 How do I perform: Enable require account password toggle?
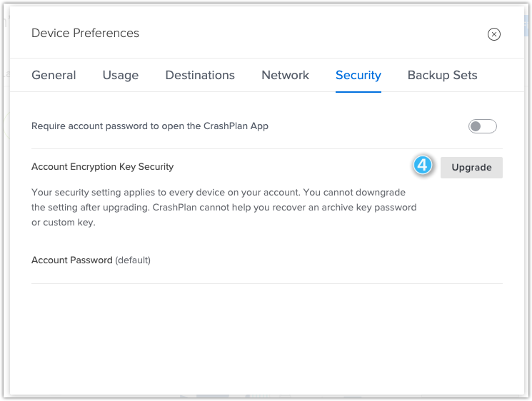(x=482, y=126)
